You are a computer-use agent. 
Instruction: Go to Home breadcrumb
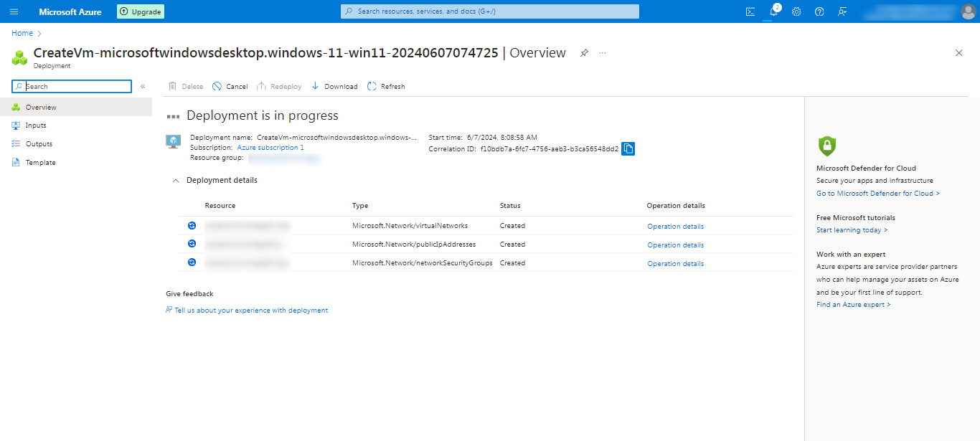click(x=22, y=33)
